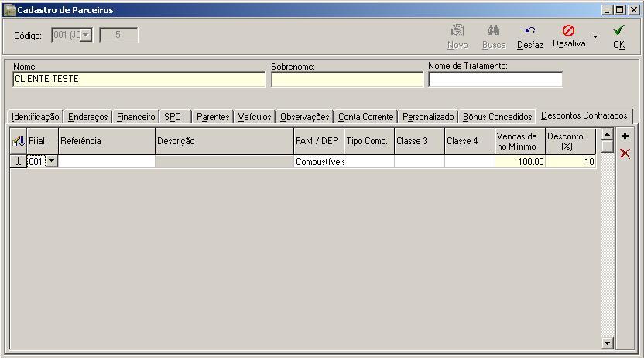Click the Sobrenome input field

point(347,79)
